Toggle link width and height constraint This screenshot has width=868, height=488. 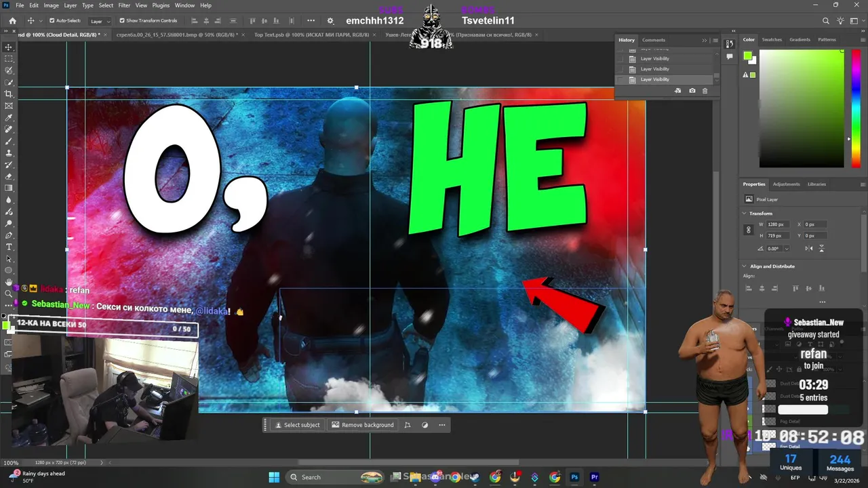(x=749, y=230)
